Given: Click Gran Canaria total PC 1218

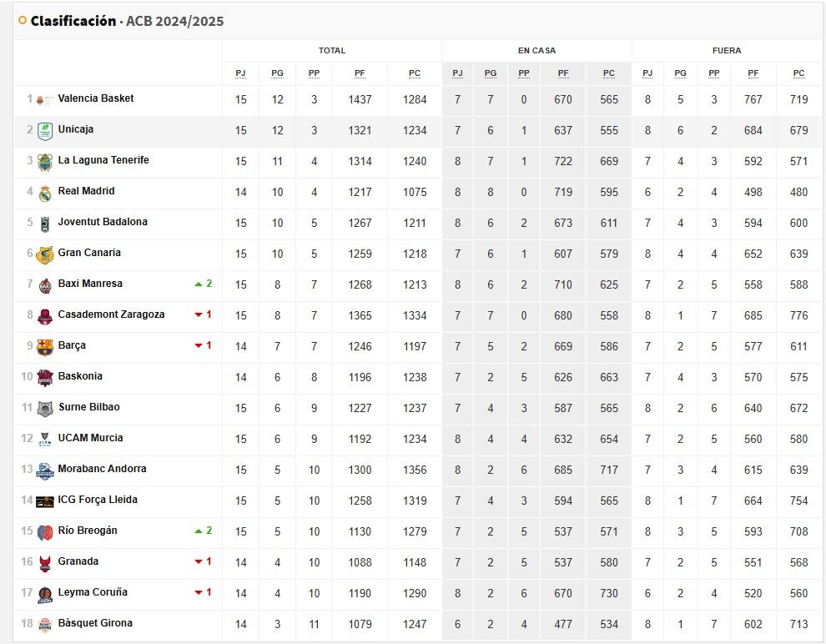Looking at the screenshot, I should [x=416, y=254].
